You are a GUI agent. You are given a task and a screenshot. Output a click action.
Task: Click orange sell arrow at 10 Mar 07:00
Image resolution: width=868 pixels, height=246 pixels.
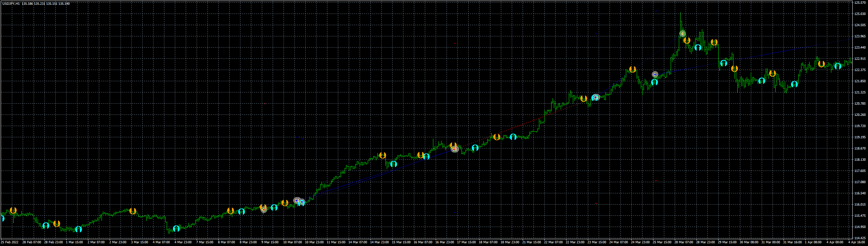[x=285, y=203]
